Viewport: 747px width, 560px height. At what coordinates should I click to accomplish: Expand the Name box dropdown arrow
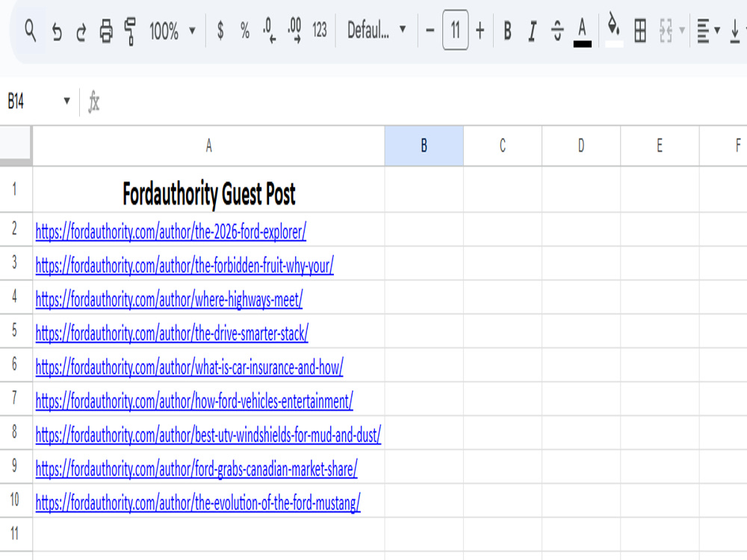66,101
